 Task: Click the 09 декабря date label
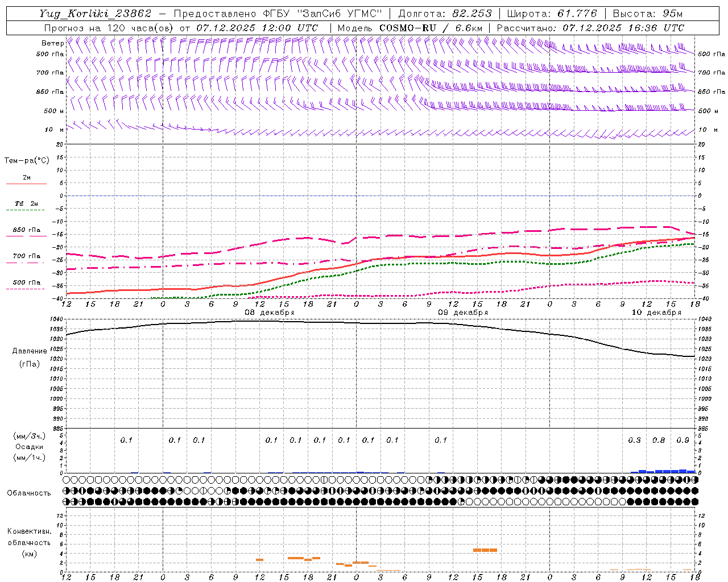click(463, 312)
